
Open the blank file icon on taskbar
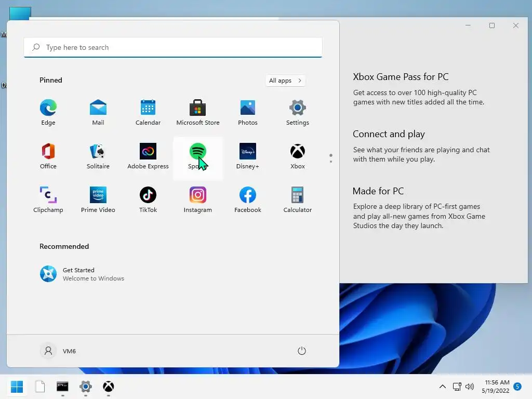coord(40,387)
